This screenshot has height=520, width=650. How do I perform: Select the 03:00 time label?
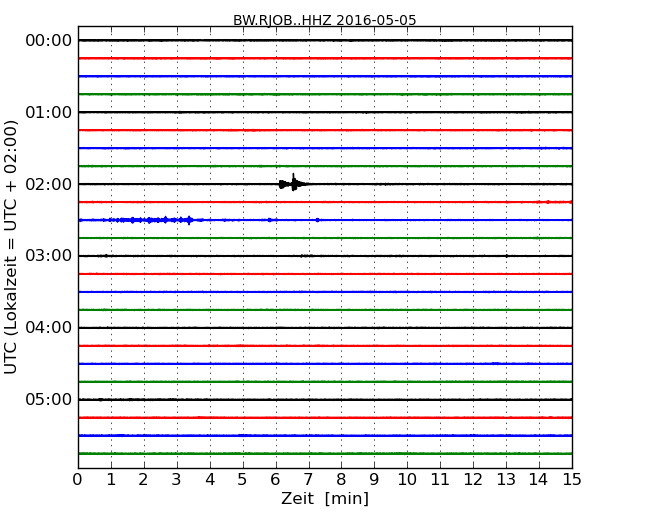(49, 256)
